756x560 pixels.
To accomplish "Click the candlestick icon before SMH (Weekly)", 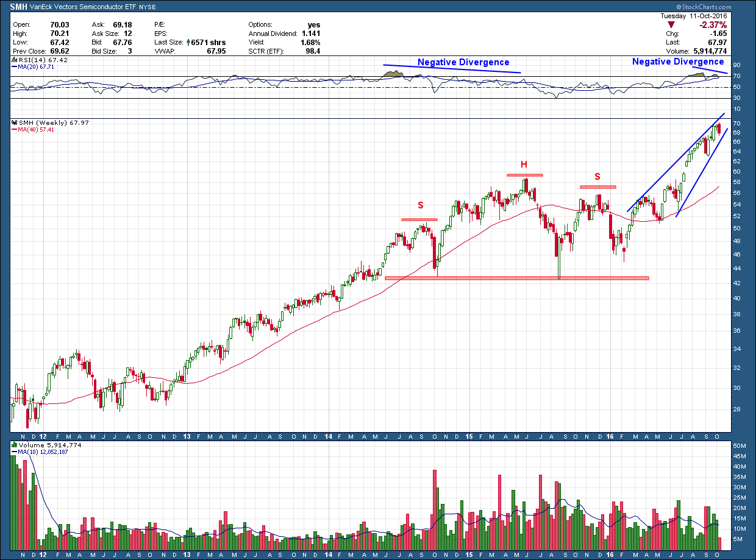I will (x=15, y=123).
